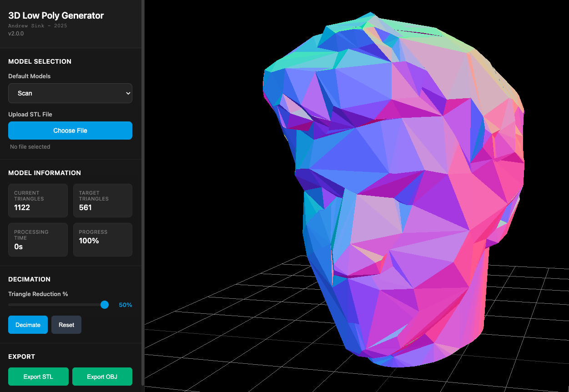Click the DECIMATION section header
This screenshot has width=569, height=392.
pos(29,279)
